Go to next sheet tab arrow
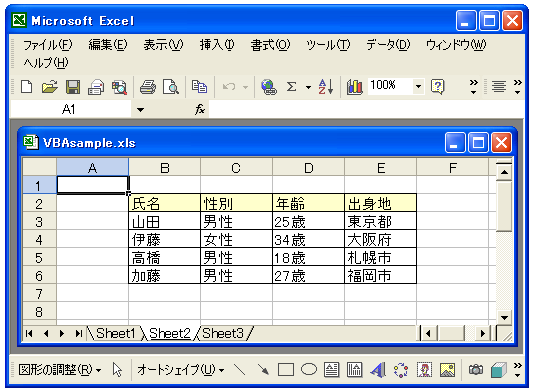The width and height of the screenshot is (533, 392). pyautogui.click(x=62, y=334)
